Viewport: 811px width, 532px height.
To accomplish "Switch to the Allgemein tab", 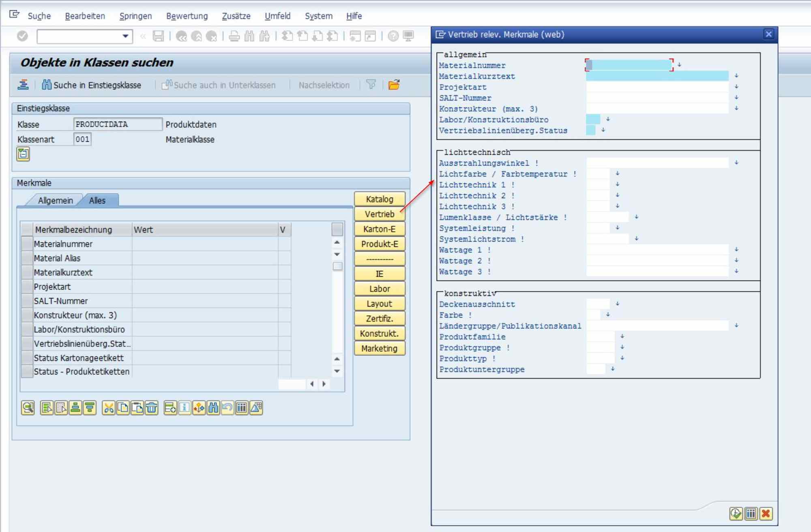I will point(56,201).
